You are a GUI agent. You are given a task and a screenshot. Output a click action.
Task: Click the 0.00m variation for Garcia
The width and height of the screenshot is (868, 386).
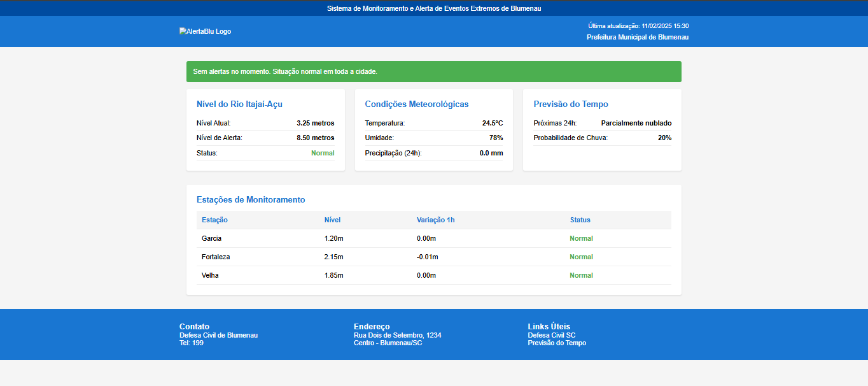tap(426, 238)
